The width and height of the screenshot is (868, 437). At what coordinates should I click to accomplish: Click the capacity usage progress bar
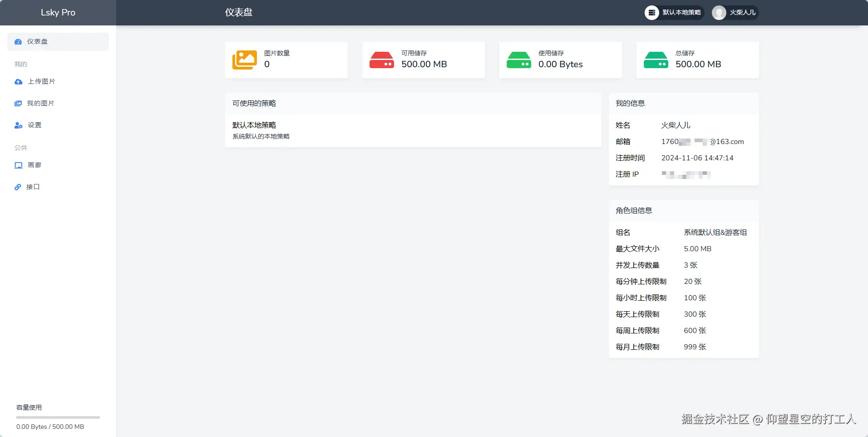(x=58, y=417)
